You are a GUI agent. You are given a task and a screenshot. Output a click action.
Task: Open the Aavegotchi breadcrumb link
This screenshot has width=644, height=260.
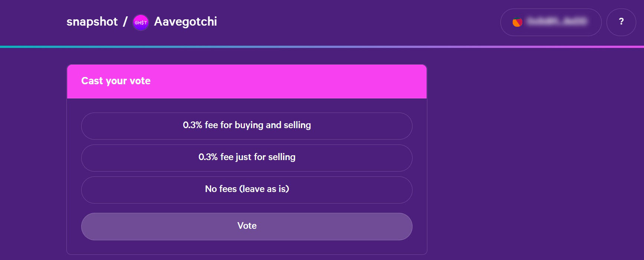point(186,22)
